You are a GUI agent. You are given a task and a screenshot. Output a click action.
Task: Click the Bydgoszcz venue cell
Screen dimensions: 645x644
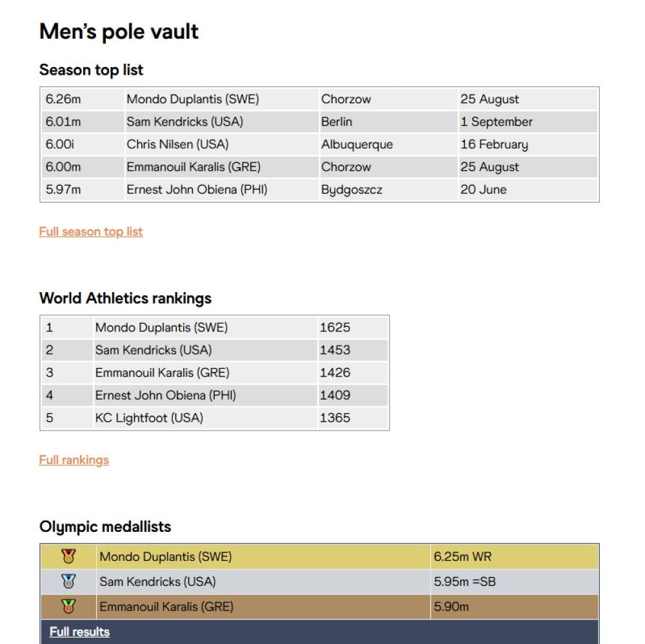[352, 190]
